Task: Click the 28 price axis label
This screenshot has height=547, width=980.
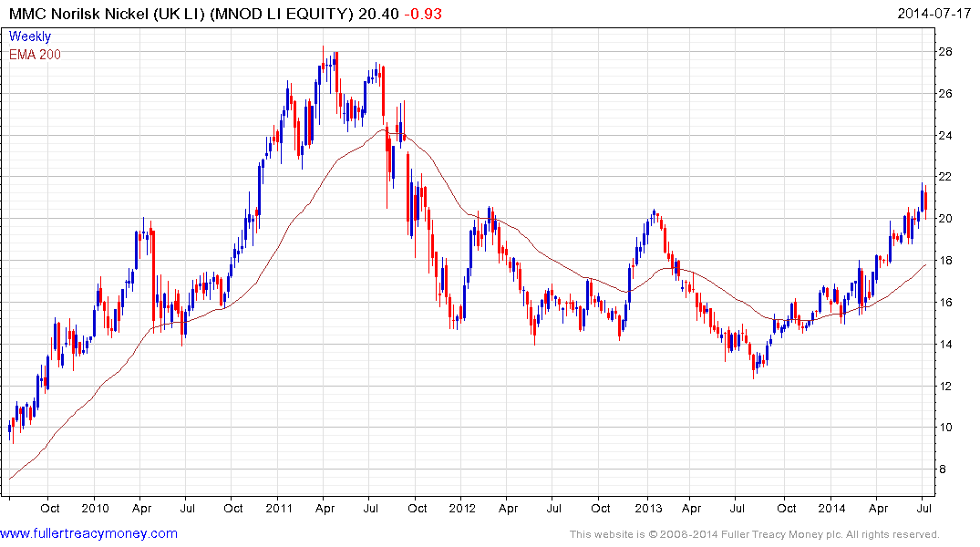Action: (945, 51)
